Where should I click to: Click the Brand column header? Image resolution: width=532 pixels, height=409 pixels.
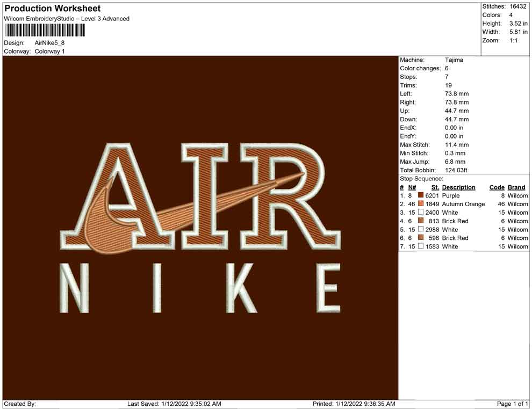516,187
